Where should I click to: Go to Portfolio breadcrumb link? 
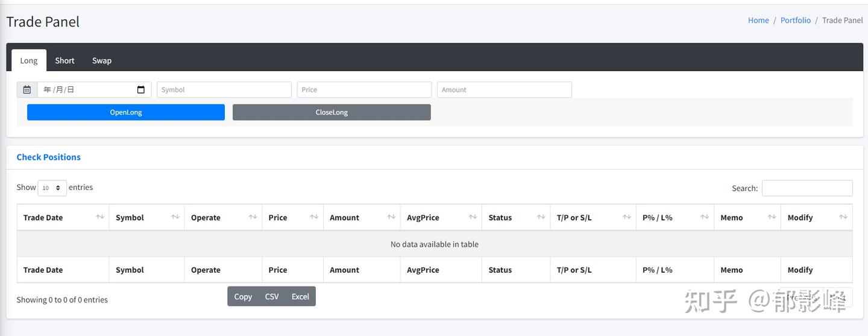point(795,21)
